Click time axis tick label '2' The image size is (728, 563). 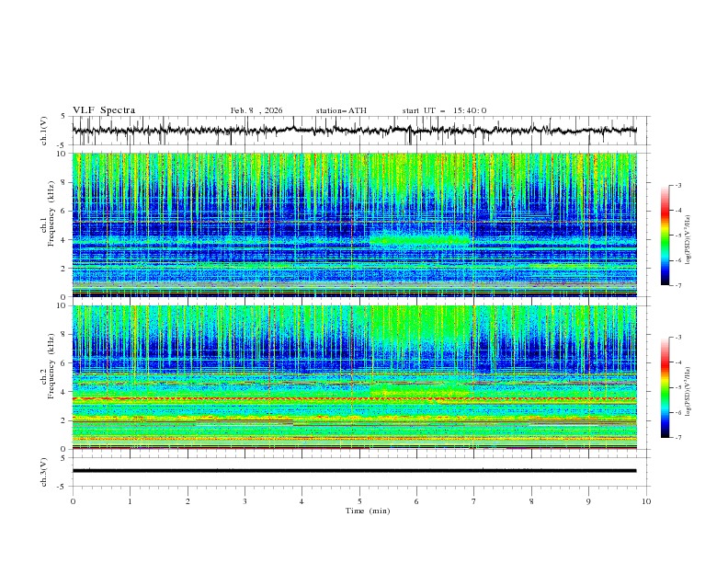(x=188, y=501)
